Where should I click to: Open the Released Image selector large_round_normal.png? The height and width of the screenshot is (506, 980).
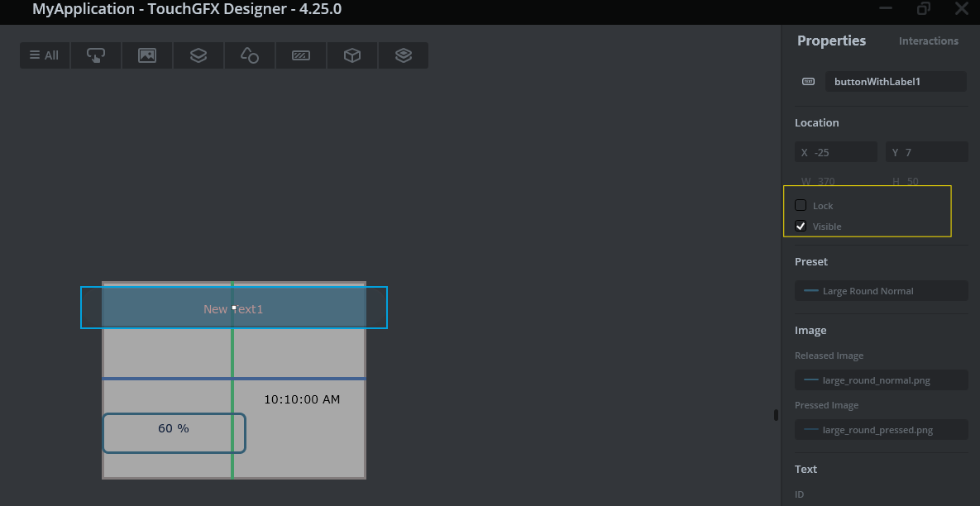tap(881, 379)
